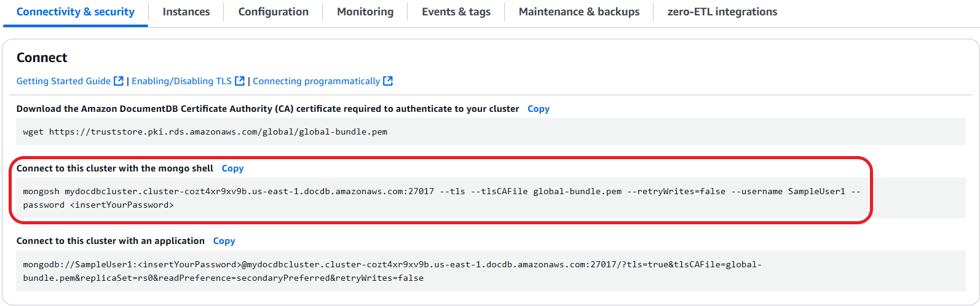Switch to the Instances tab
This screenshot has width=980, height=306.
click(186, 12)
